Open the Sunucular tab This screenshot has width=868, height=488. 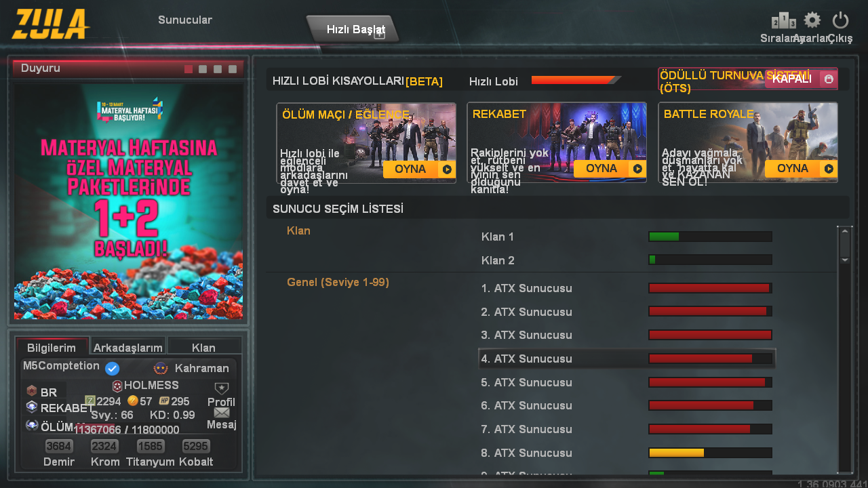coord(185,20)
